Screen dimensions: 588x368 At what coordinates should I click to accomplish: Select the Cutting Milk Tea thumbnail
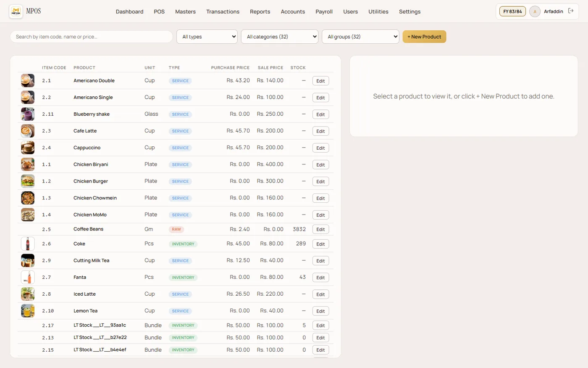[x=28, y=260]
